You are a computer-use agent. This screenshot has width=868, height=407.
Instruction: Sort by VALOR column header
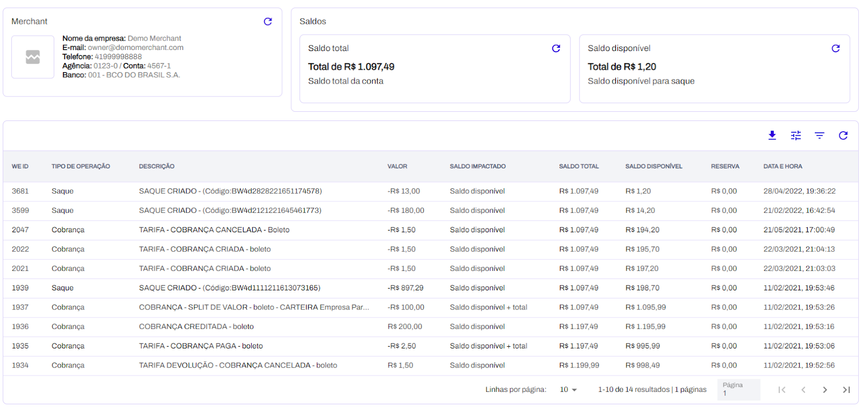(x=397, y=167)
